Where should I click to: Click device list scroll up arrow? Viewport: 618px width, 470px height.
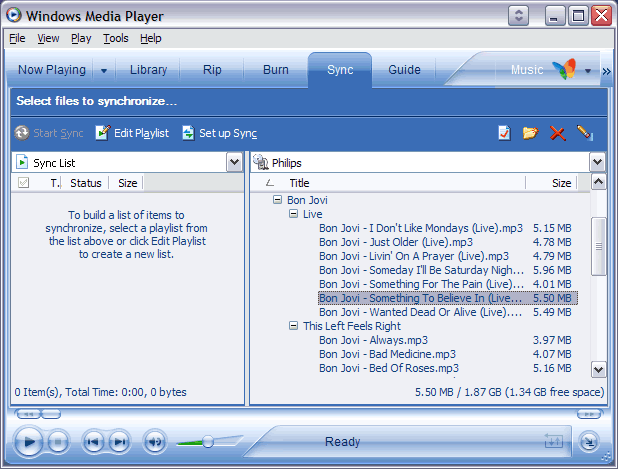pyautogui.click(x=599, y=182)
